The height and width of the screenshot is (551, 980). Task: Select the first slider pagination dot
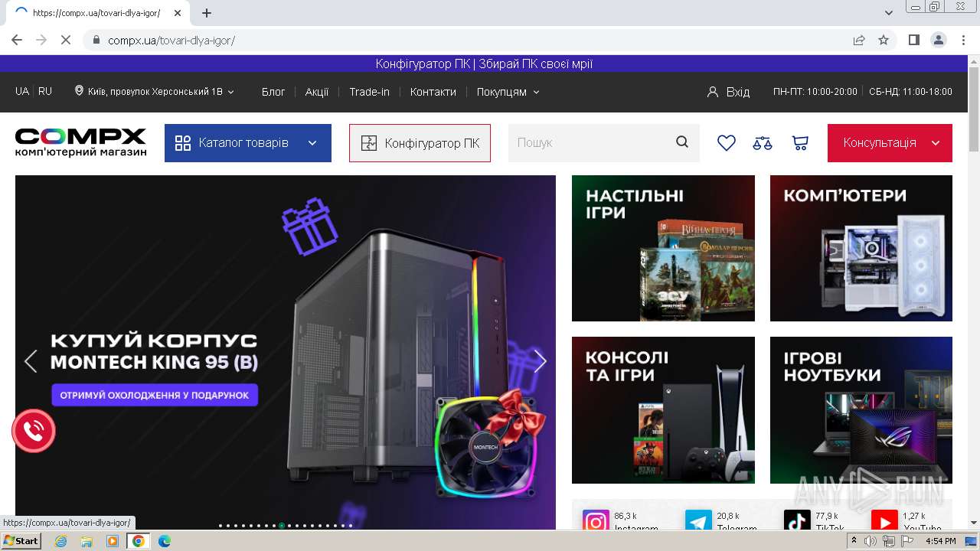click(220, 526)
